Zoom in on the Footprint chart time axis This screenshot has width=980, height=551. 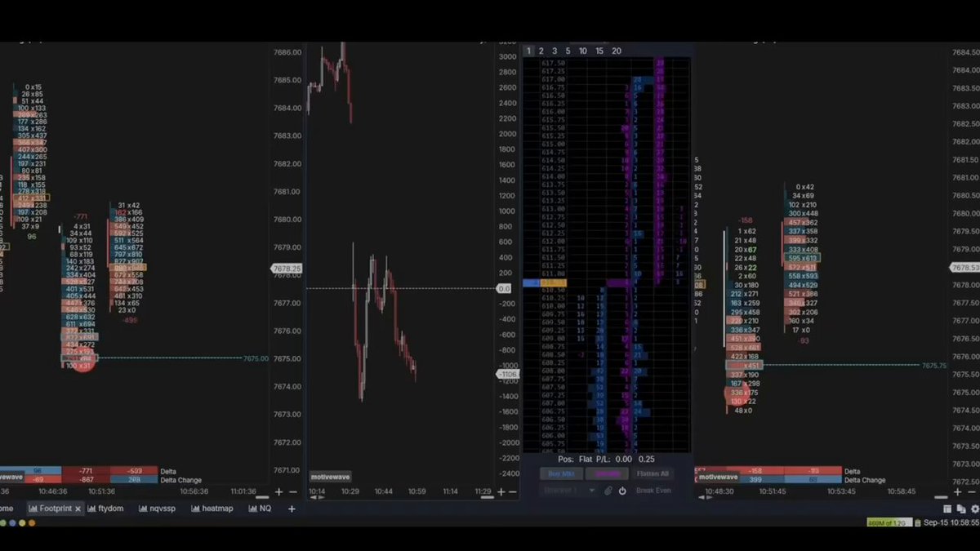[x=279, y=492]
